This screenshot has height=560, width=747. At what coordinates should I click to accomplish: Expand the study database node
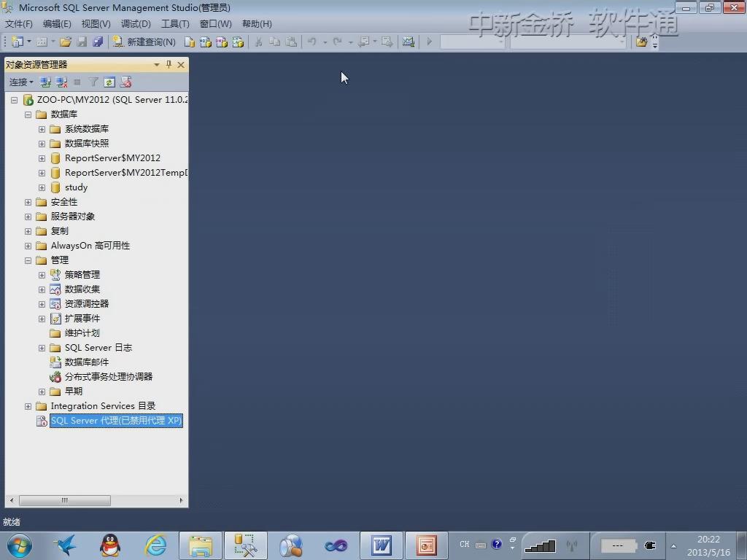(42, 187)
